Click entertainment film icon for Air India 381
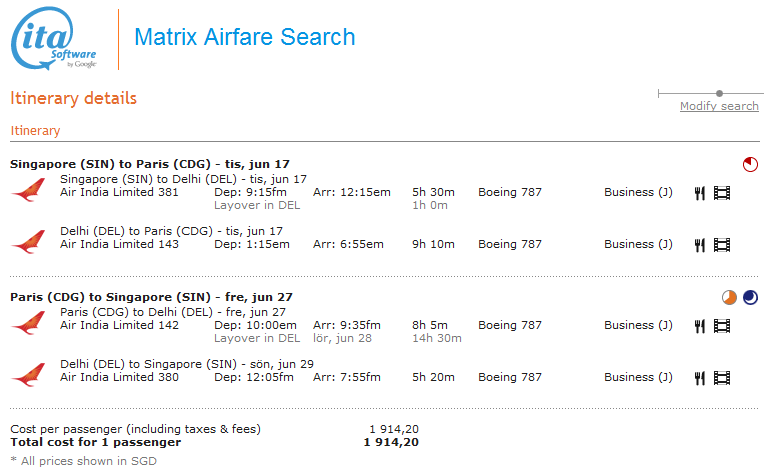 click(x=722, y=193)
